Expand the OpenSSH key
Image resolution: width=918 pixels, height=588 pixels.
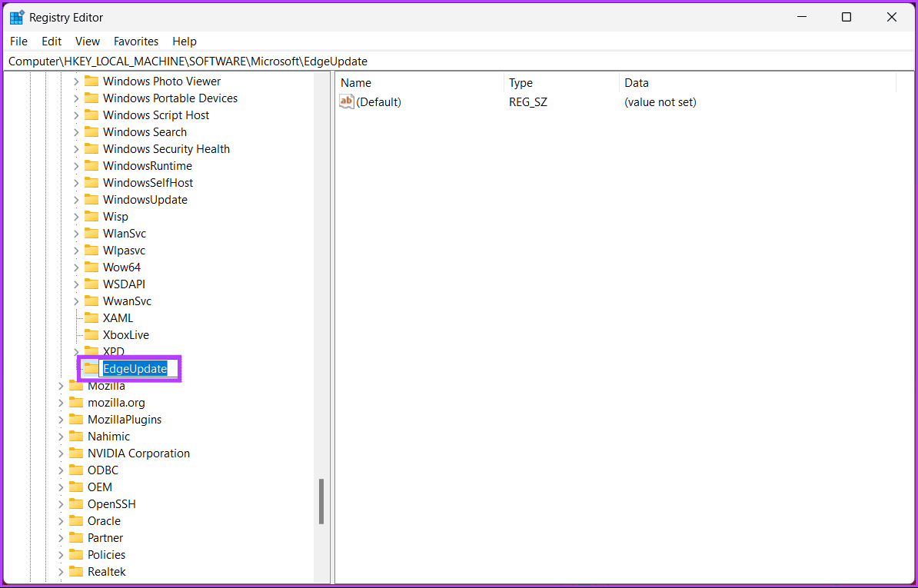pyautogui.click(x=61, y=504)
